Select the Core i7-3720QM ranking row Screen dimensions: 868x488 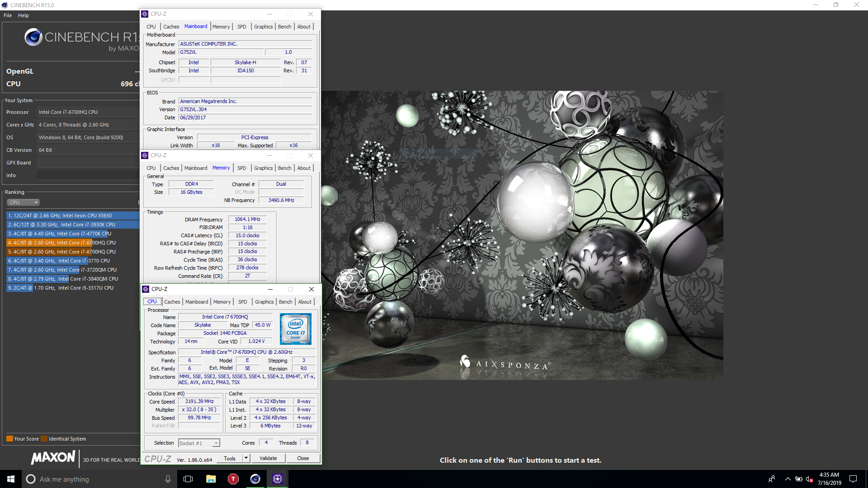[73, 270]
